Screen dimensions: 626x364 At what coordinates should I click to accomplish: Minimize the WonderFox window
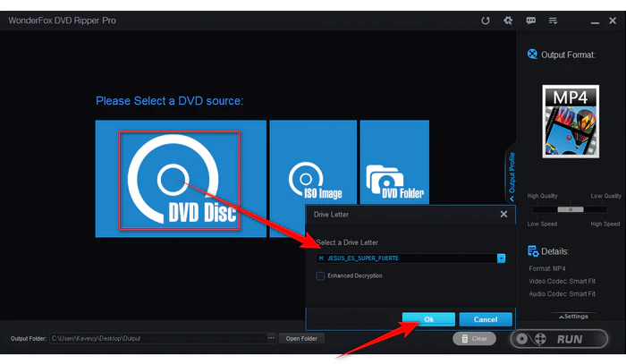point(595,21)
